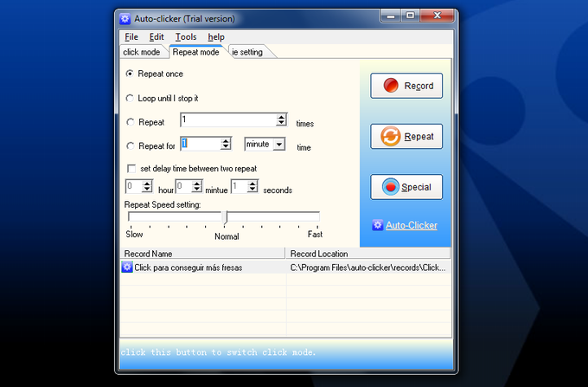Screen dimensions: 588x387
Task: Click the Auto-clicker title bar icon
Action: [125, 19]
